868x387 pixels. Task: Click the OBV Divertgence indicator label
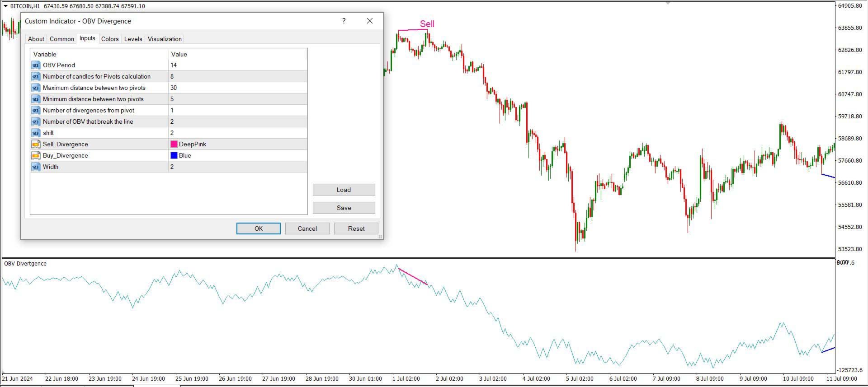pyautogui.click(x=25, y=264)
